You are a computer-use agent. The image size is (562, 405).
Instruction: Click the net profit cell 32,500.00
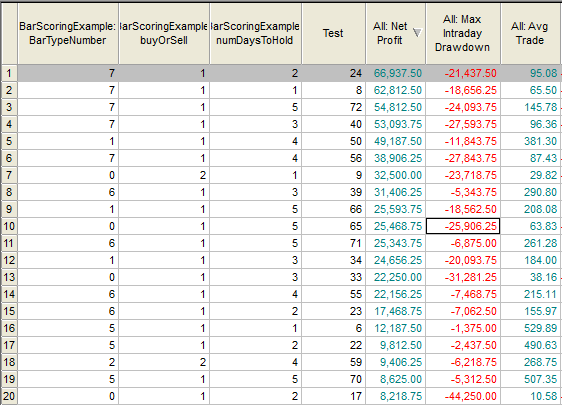pos(396,175)
